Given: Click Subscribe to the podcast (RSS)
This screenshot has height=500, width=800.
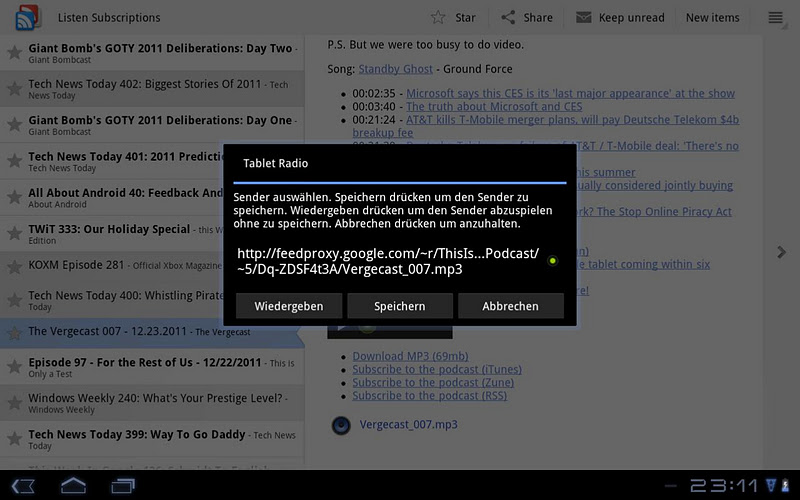Looking at the screenshot, I should coord(429,396).
